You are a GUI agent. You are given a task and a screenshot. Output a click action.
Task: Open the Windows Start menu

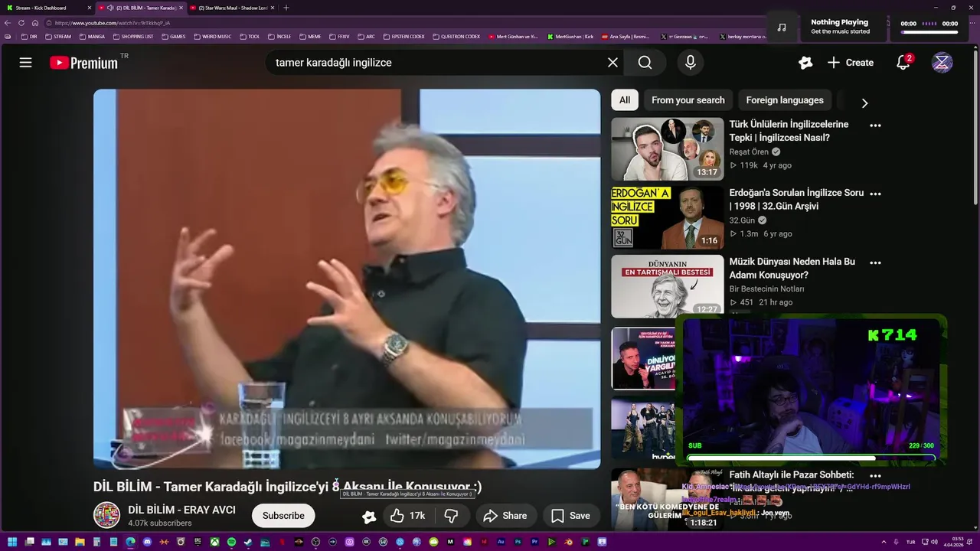pos(12,543)
